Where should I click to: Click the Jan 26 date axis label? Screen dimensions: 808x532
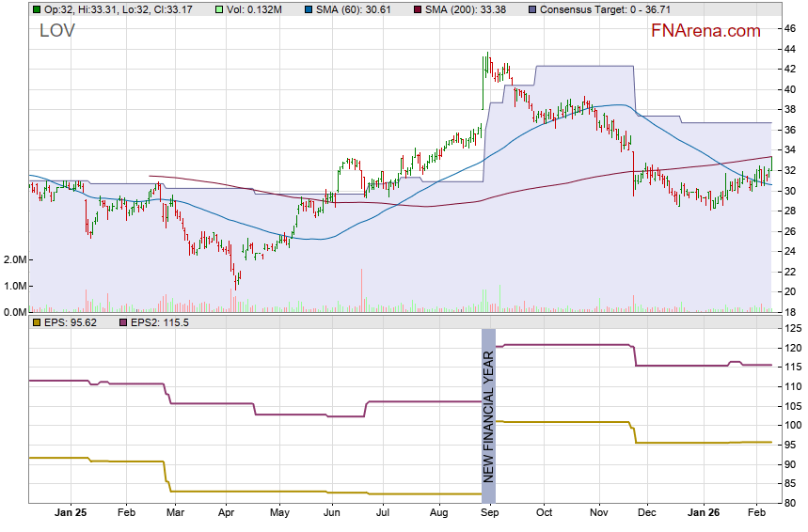[704, 513]
